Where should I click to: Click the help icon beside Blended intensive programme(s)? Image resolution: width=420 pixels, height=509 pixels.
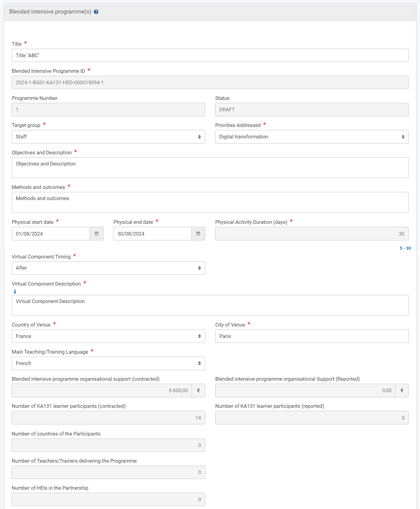[96, 12]
